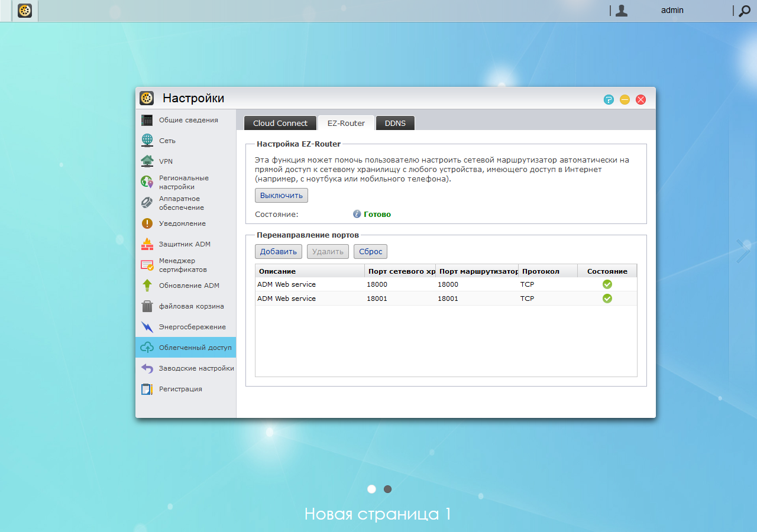
Task: Open the help question mark icon
Action: point(609,99)
